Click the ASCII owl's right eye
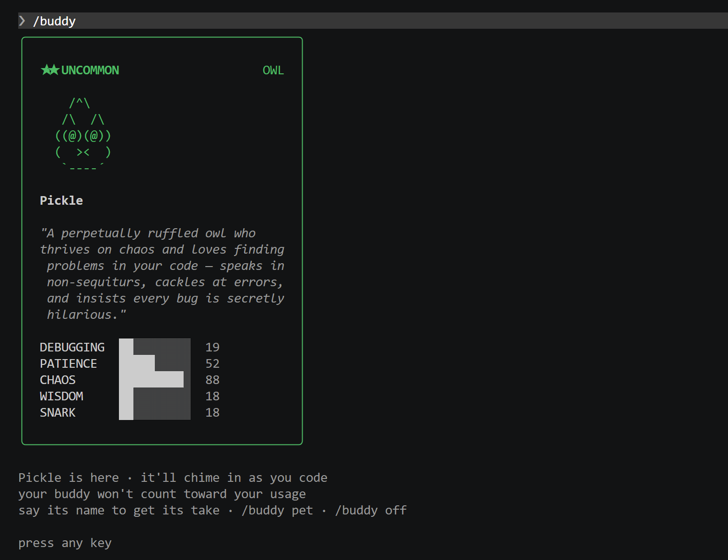 coord(94,136)
